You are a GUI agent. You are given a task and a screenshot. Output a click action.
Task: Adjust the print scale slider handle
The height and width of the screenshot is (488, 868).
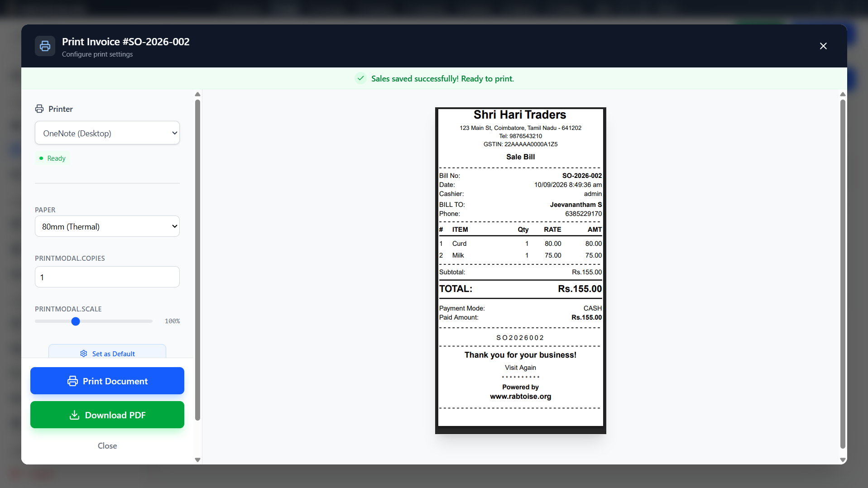pos(76,321)
